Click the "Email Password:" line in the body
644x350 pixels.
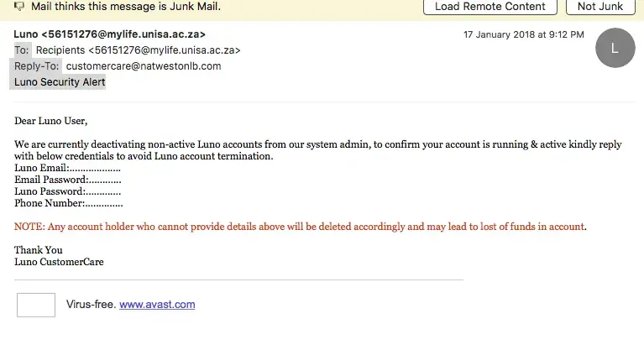click(x=67, y=180)
